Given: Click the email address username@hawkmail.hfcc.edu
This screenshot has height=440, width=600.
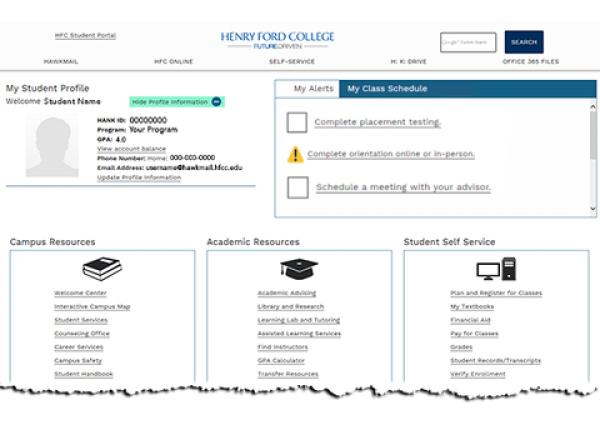Looking at the screenshot, I should 194,168.
